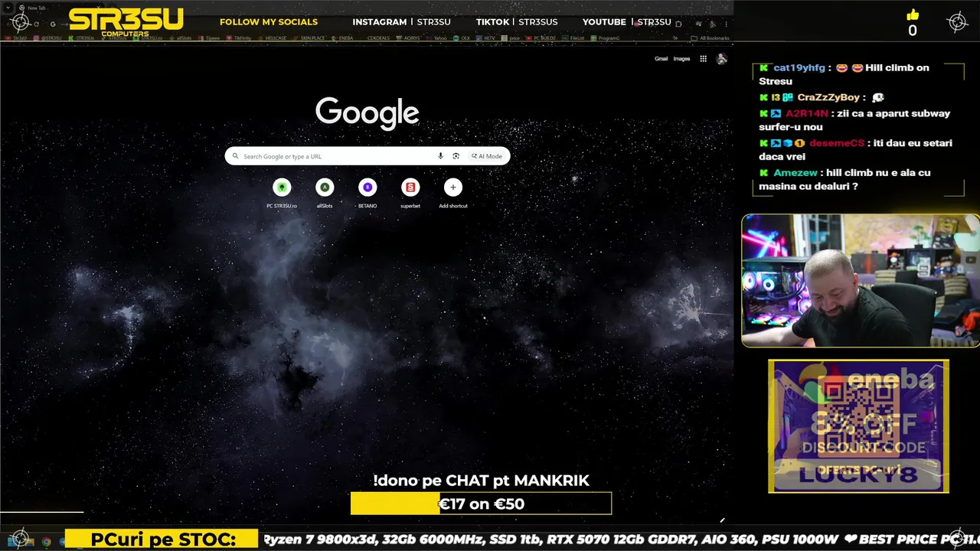Open the STR3SU.ro bookmark
This screenshot has height=551, width=980.
(147, 38)
